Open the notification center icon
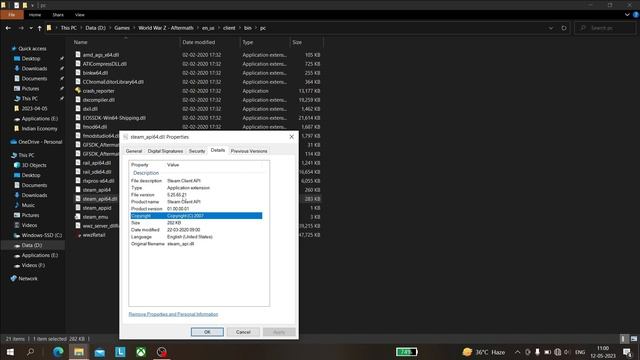Viewport: 640px width, 360px height. coord(627,352)
